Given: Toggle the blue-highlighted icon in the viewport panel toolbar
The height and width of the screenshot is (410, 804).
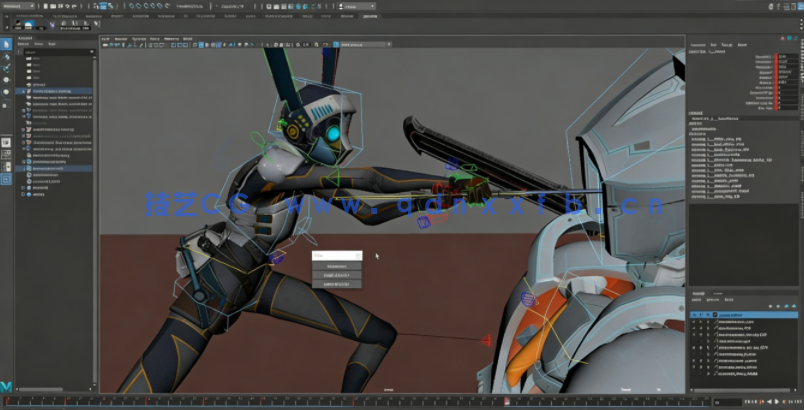Looking at the screenshot, I should [x=201, y=45].
